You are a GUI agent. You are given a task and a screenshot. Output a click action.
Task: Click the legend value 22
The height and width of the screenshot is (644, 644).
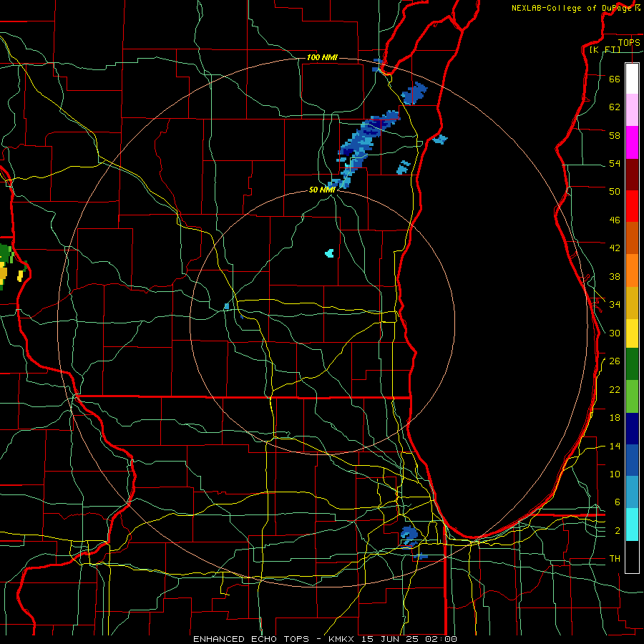(615, 390)
